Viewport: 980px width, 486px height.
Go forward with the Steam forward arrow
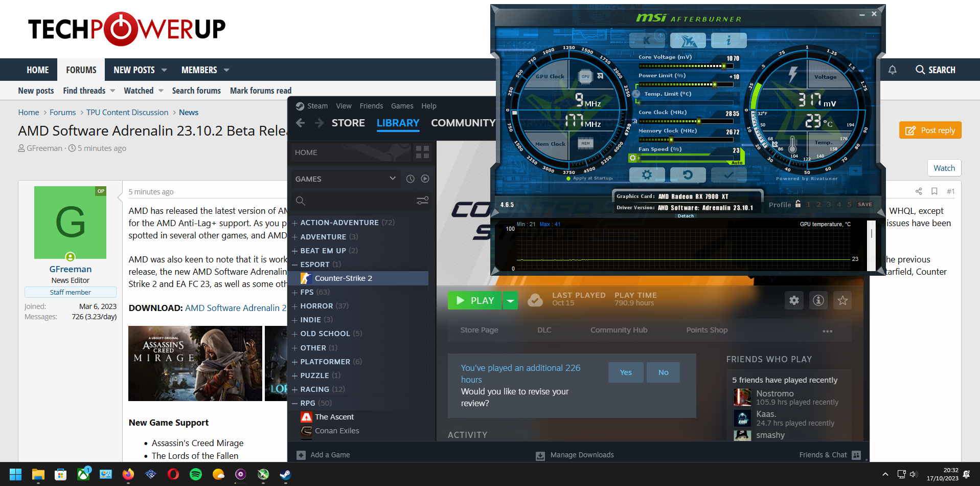(x=318, y=123)
